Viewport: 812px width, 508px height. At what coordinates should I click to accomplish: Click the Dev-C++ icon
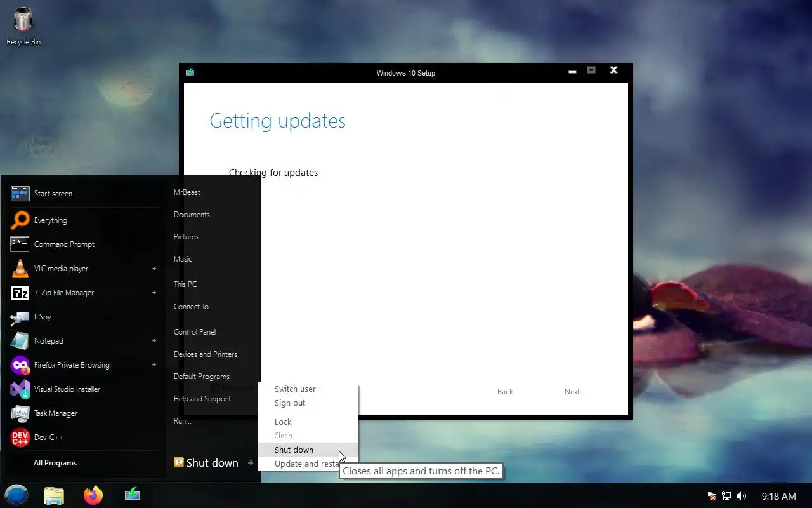coord(20,438)
